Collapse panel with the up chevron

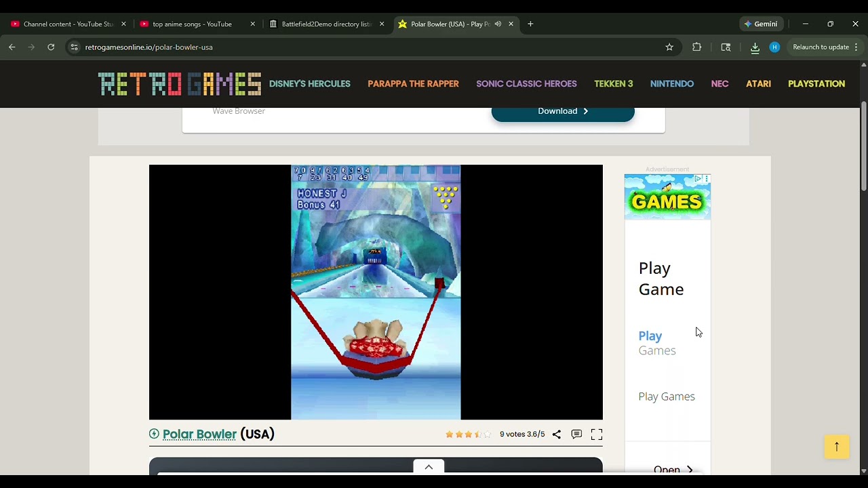[429, 467]
